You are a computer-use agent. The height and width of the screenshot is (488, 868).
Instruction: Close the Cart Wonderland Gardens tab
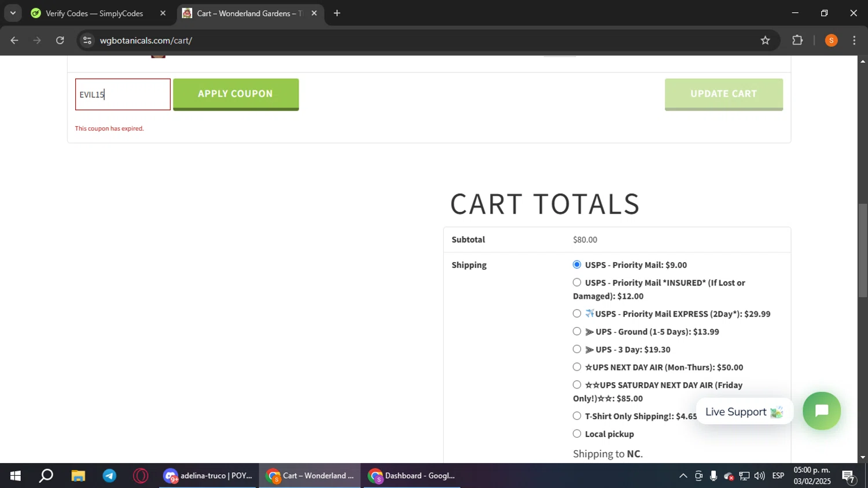click(314, 13)
